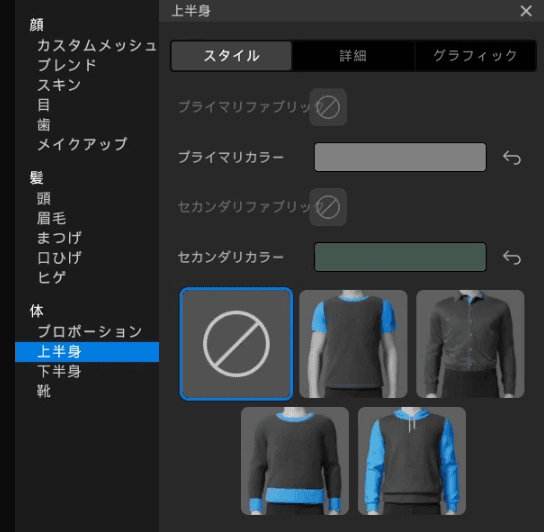This screenshot has width=544, height=532.
Task: Reset セカンダリカラー with the undo arrow
Action: tap(512, 257)
